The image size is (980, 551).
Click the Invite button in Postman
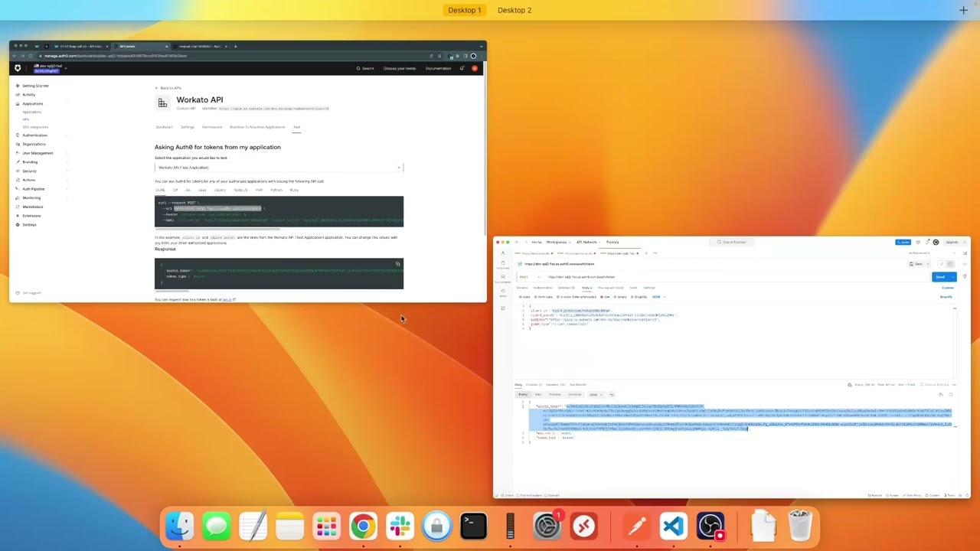pyautogui.click(x=903, y=242)
